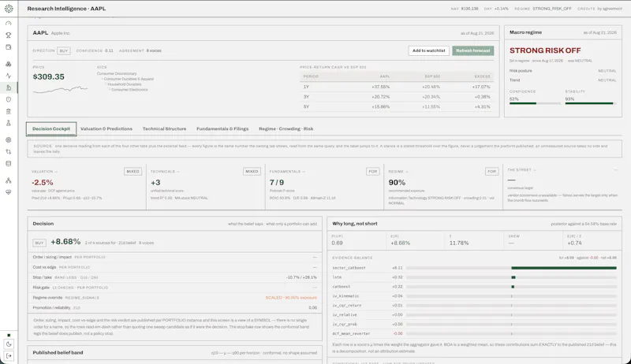Open the circular target sidebar icon
The height and width of the screenshot is (364, 631).
coord(9,139)
